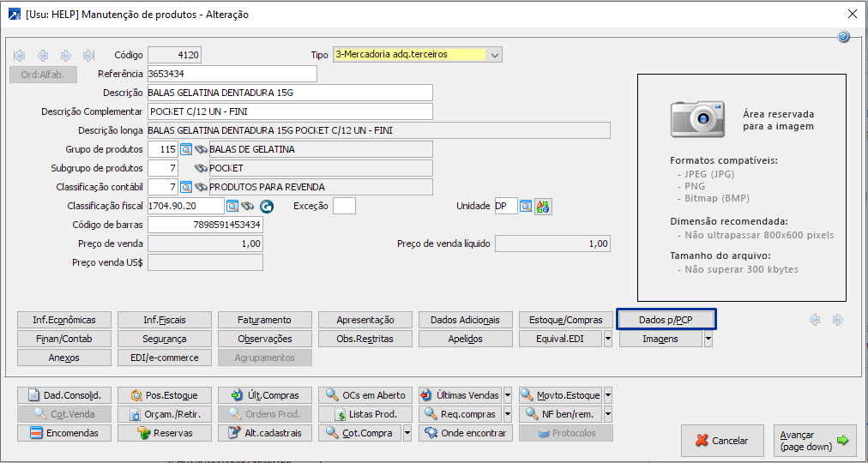
Task: Expand the arrow next to Equival.EDI
Action: (608, 339)
